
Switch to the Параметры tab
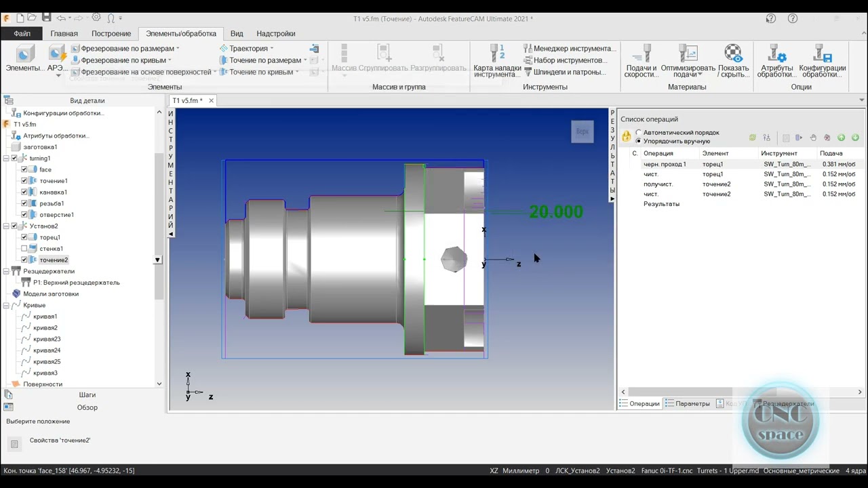point(688,403)
